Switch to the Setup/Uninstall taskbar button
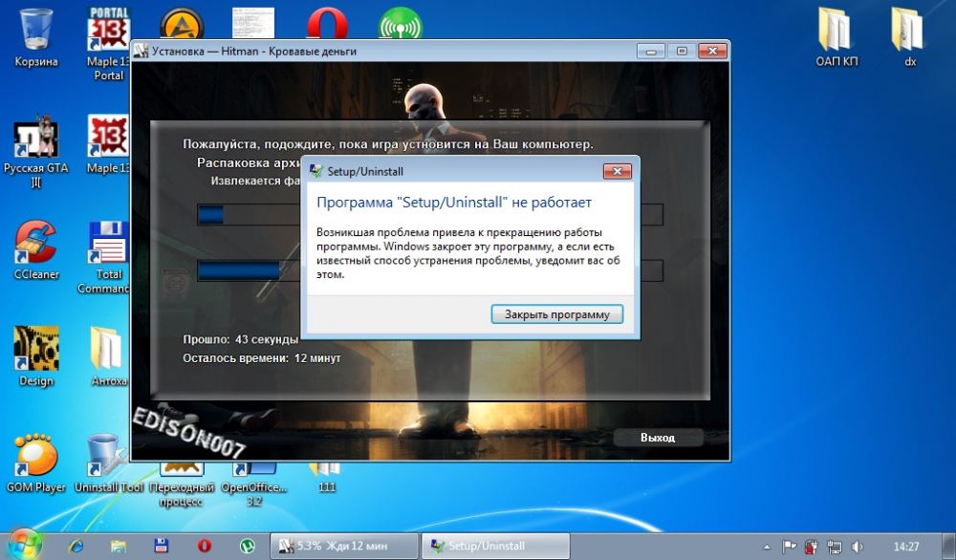 (495, 546)
